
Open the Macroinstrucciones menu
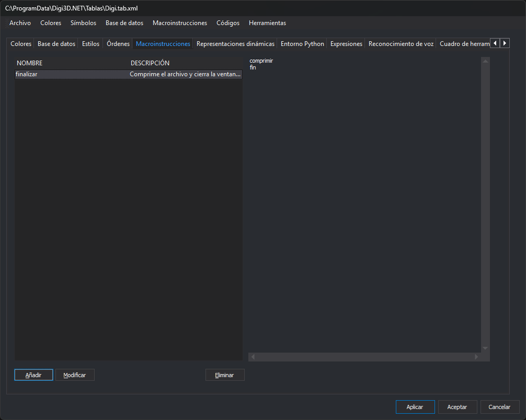[x=180, y=23]
